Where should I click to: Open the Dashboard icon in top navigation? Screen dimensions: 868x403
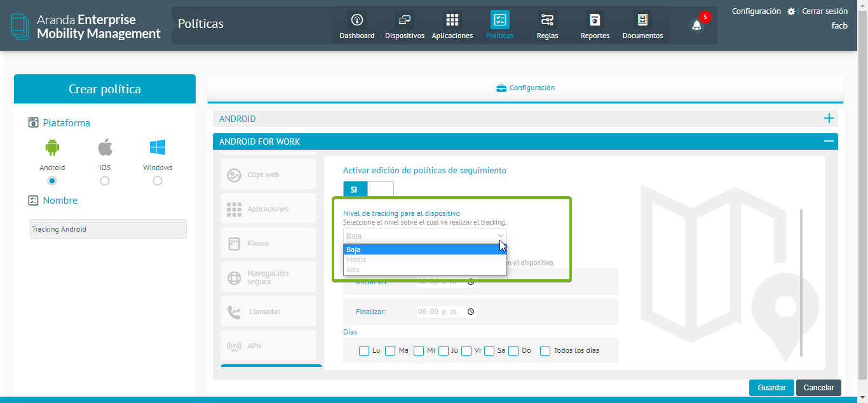(356, 20)
